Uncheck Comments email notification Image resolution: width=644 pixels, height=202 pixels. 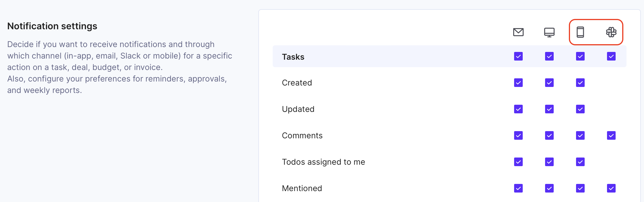click(518, 135)
